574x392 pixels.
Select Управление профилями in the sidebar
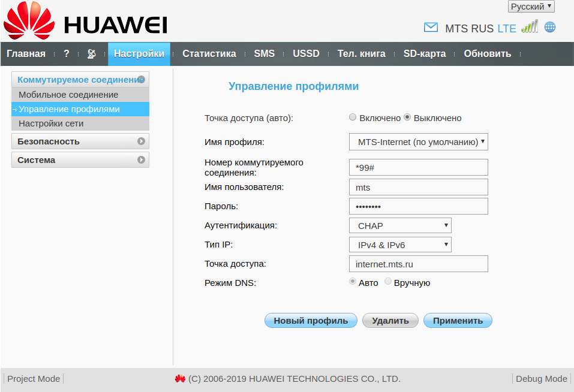(80, 109)
